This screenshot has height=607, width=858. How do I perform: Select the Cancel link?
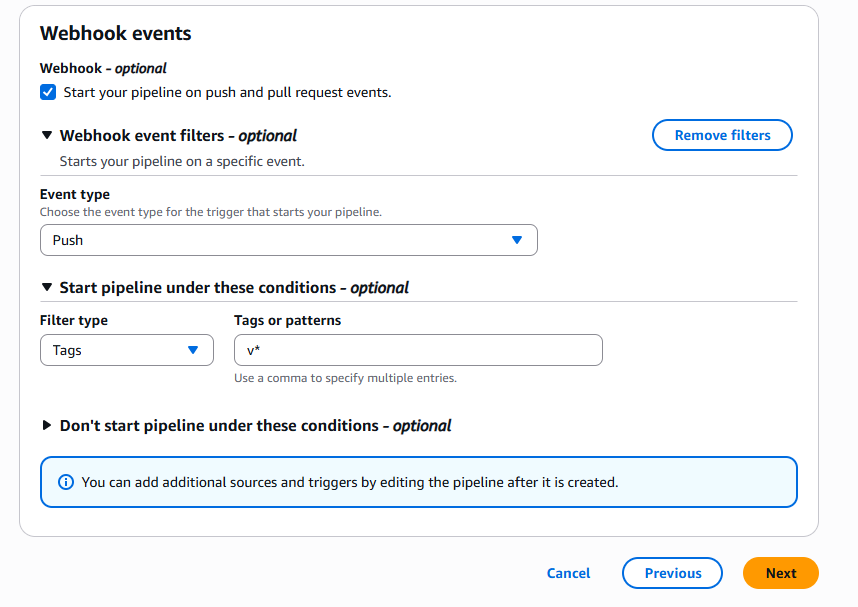(568, 573)
